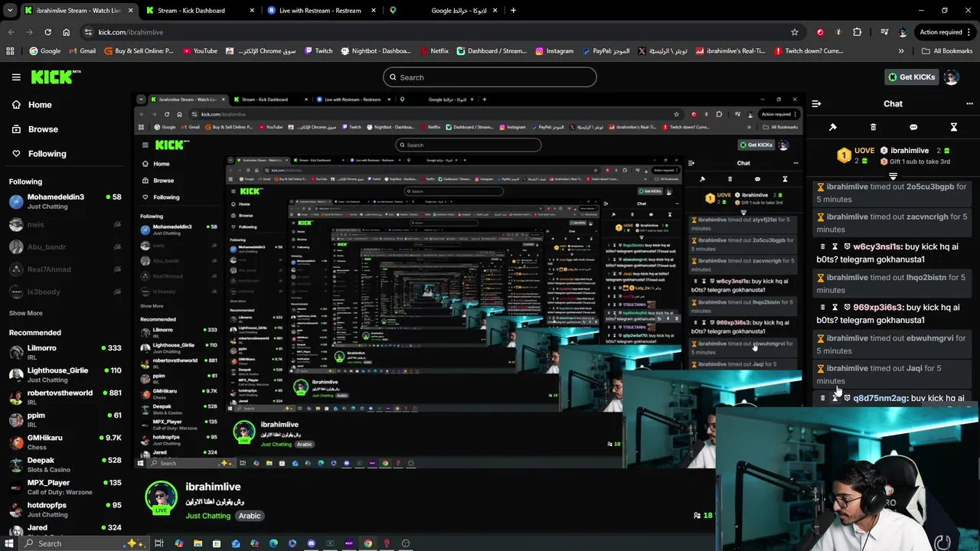Reload the page

tap(47, 32)
